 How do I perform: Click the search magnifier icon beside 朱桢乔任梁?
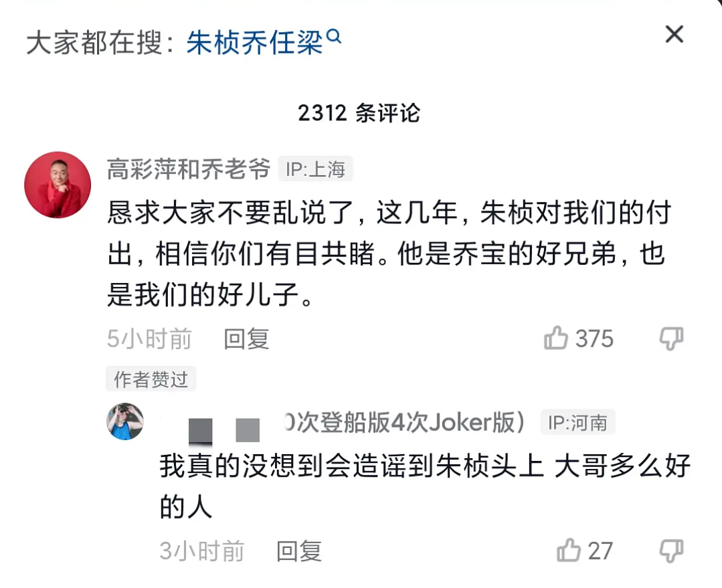pyautogui.click(x=335, y=38)
